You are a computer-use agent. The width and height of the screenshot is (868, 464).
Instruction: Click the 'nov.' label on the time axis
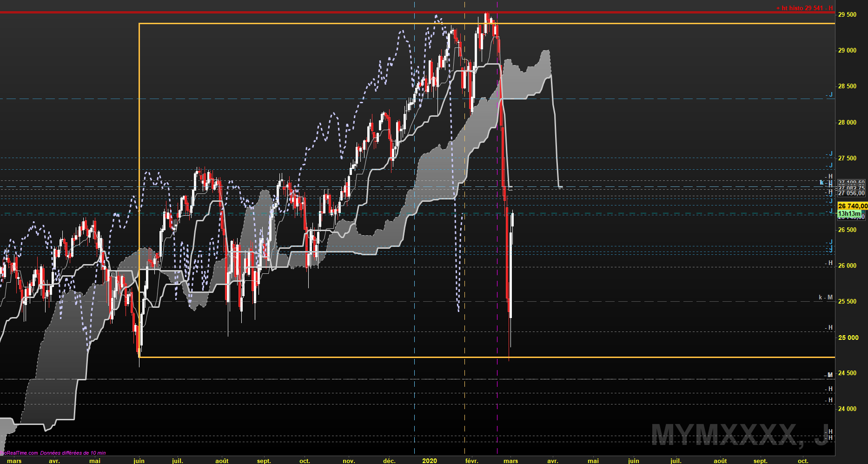tap(349, 461)
